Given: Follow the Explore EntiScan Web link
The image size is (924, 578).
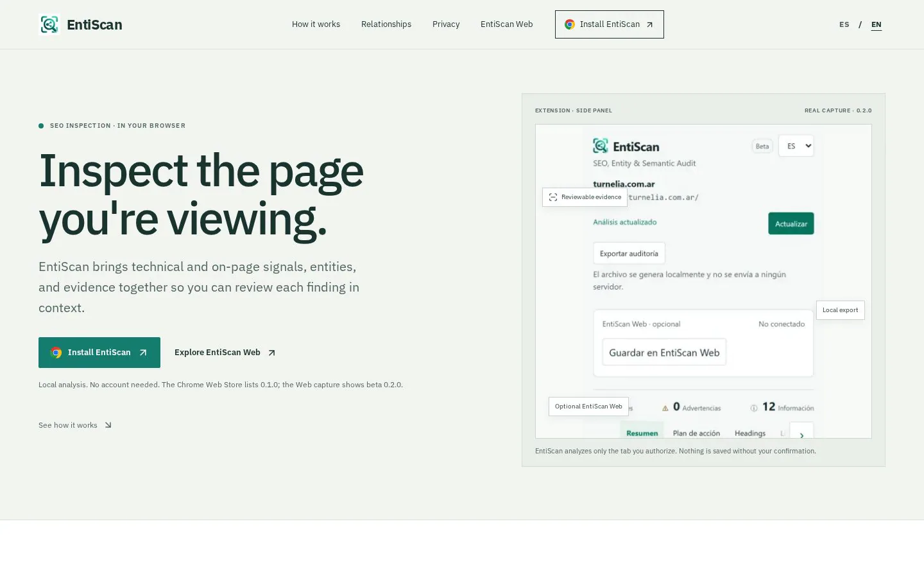Looking at the screenshot, I should pyautogui.click(x=225, y=353).
